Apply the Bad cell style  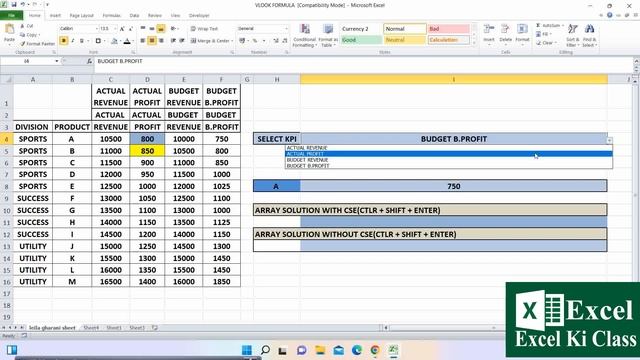[x=449, y=29]
